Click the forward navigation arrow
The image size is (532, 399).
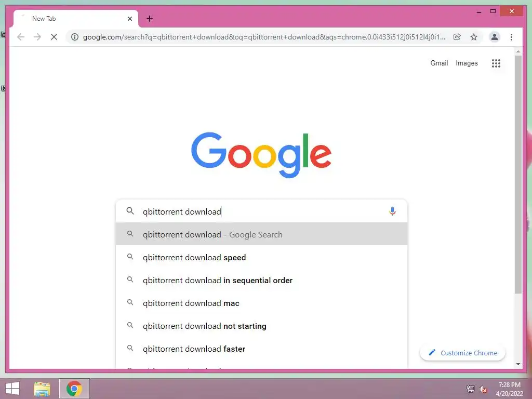pyautogui.click(x=37, y=37)
